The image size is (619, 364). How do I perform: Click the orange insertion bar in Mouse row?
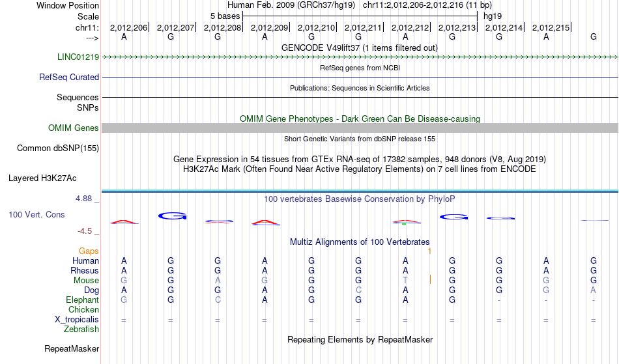pos(430,279)
